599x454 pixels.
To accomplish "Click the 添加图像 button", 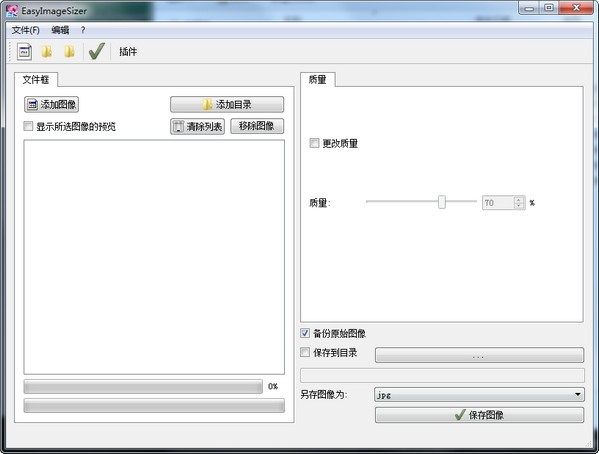I will [52, 104].
